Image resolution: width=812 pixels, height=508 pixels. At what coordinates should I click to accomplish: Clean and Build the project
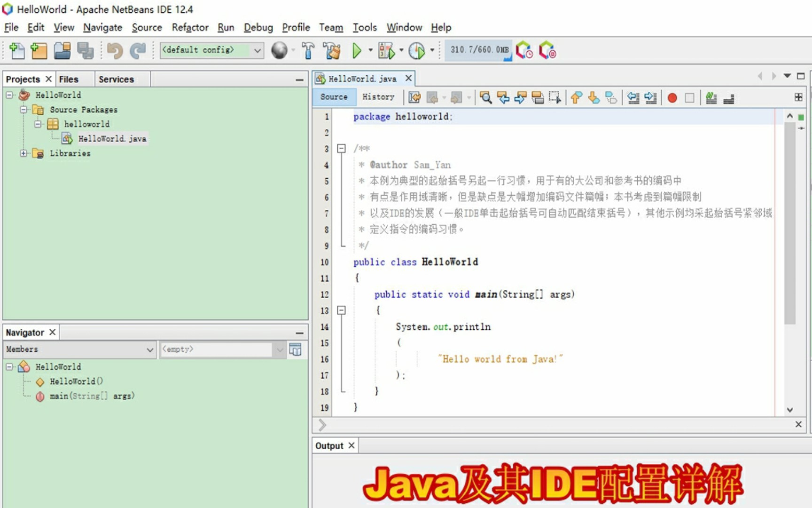(x=332, y=50)
